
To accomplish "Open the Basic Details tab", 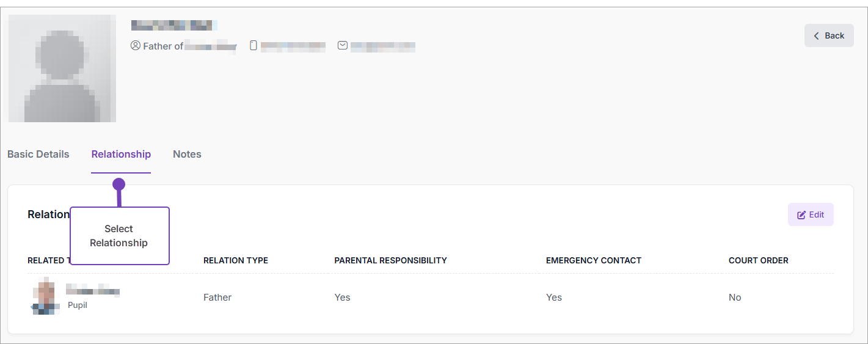I will [38, 154].
